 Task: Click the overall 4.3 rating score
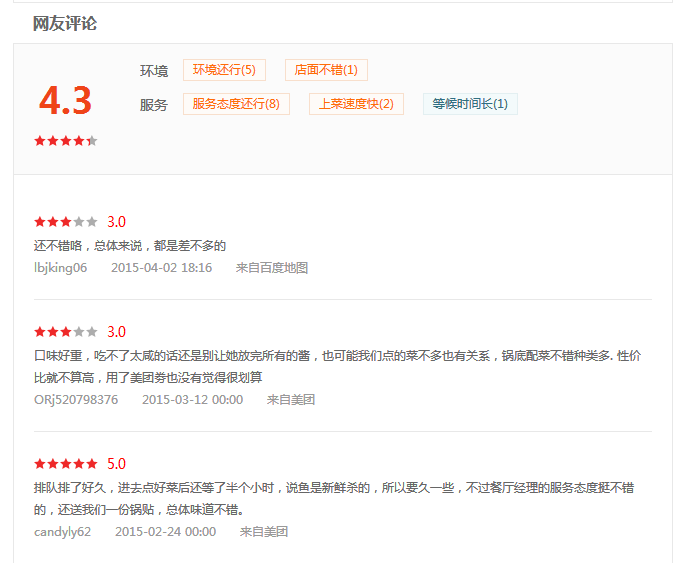65,100
